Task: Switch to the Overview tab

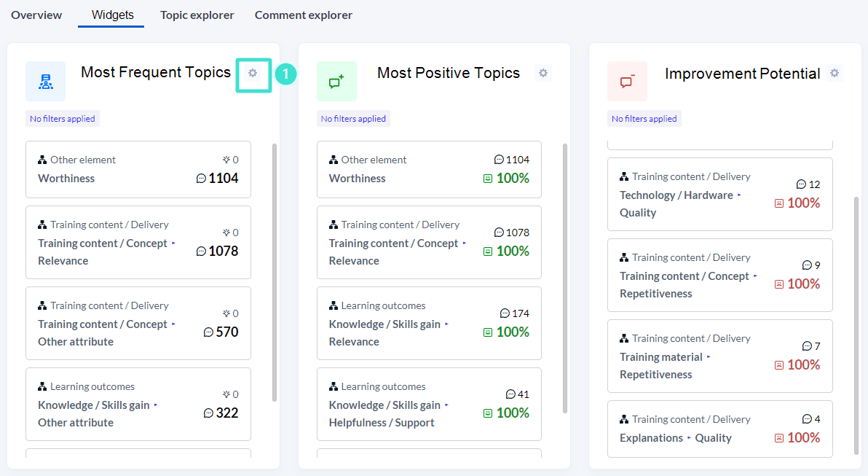Action: 36,15
